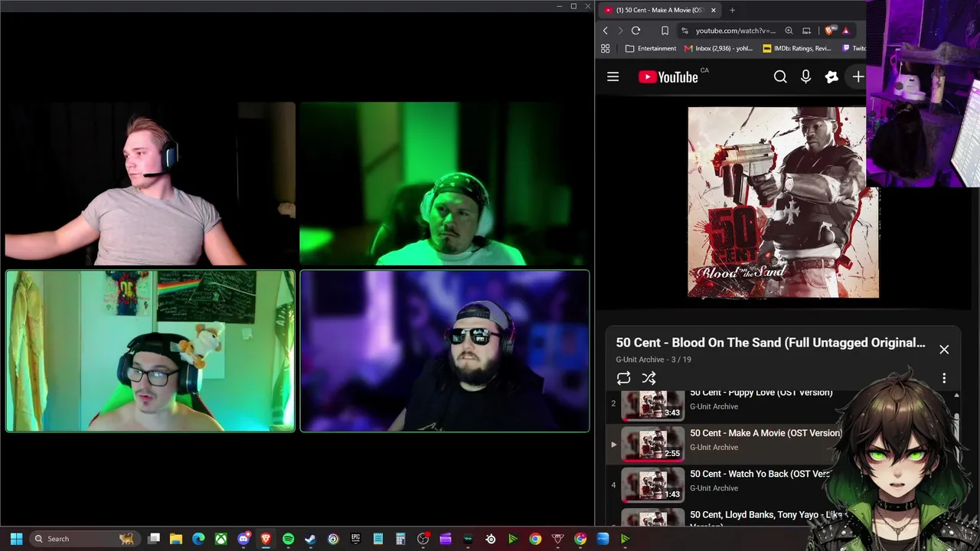This screenshot has height=551, width=980.
Task: Open Task View on the taskbar
Action: (x=153, y=539)
